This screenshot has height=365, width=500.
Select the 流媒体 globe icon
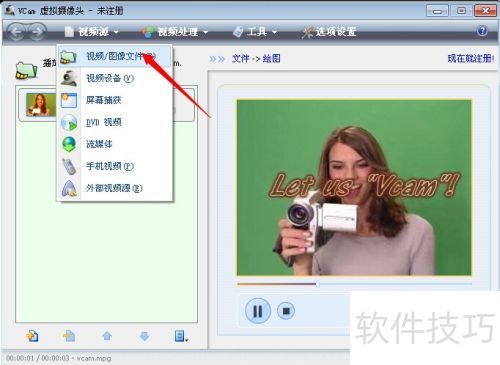tap(69, 144)
